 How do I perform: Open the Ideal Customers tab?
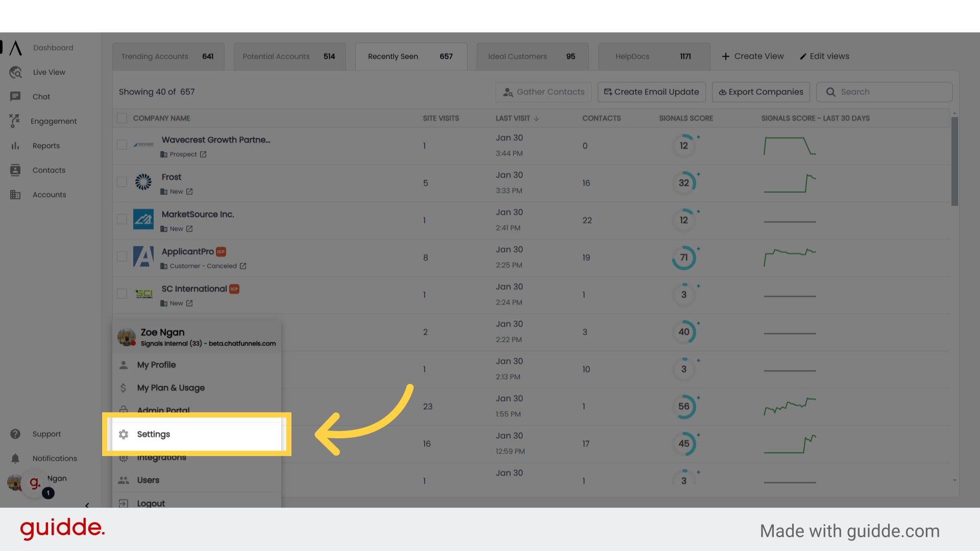click(x=533, y=57)
